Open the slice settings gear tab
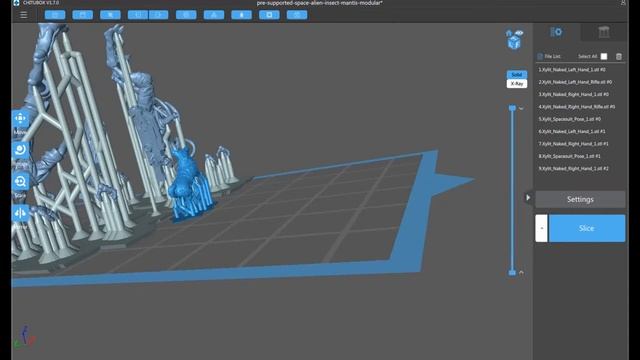The image size is (640, 360). coord(556,32)
